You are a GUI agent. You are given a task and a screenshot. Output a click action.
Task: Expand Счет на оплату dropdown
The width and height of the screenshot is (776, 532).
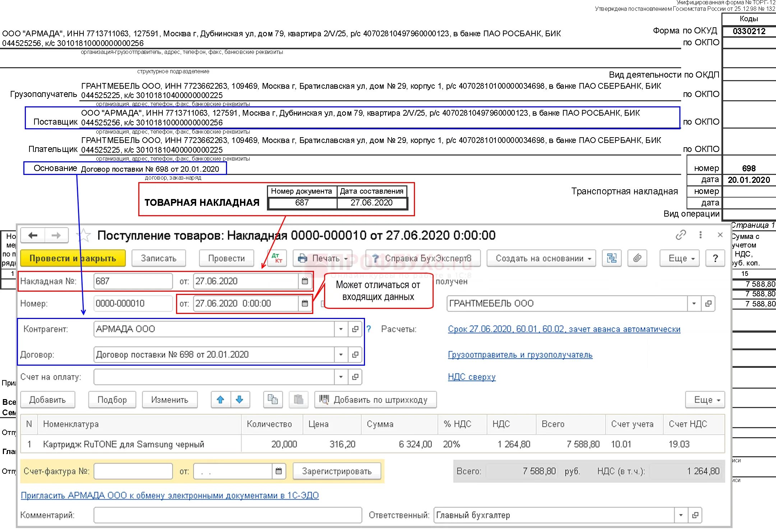point(341,377)
